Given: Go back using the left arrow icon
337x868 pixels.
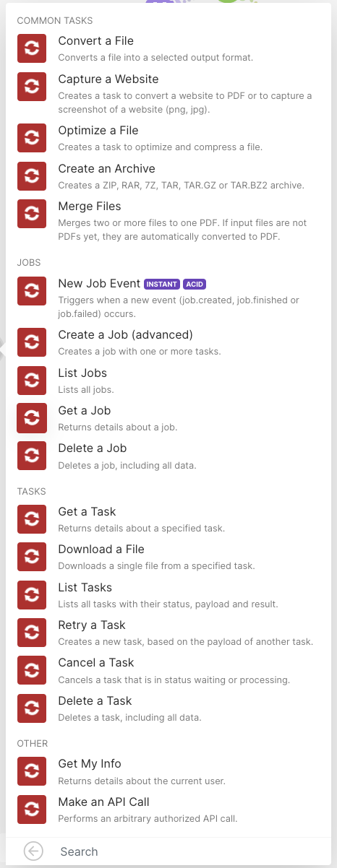Looking at the screenshot, I should coord(33,851).
